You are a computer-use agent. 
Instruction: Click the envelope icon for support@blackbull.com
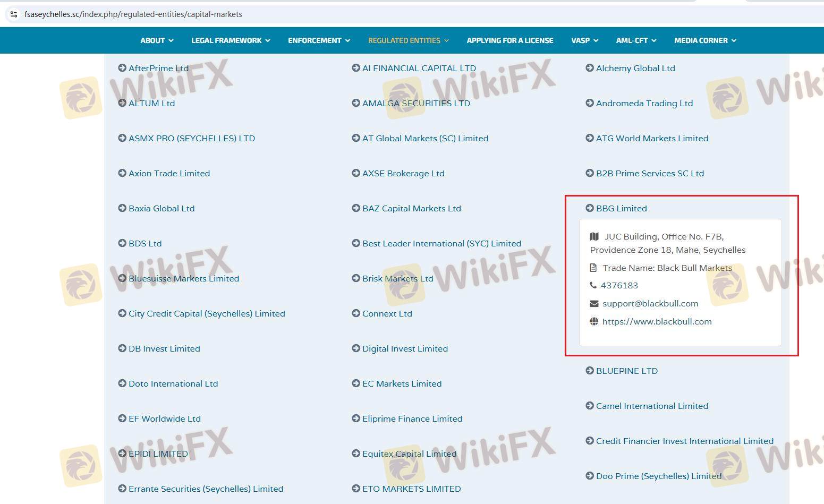pyautogui.click(x=594, y=303)
